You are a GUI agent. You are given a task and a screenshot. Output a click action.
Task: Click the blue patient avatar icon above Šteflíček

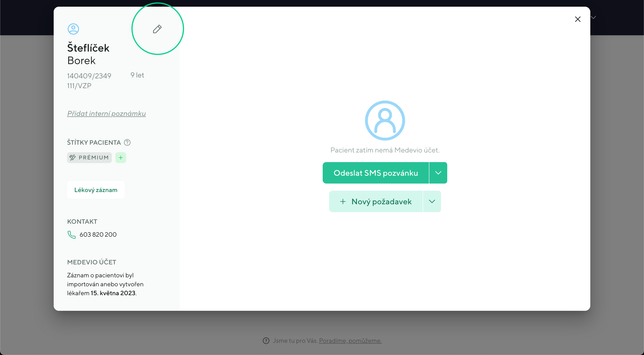coord(73,29)
